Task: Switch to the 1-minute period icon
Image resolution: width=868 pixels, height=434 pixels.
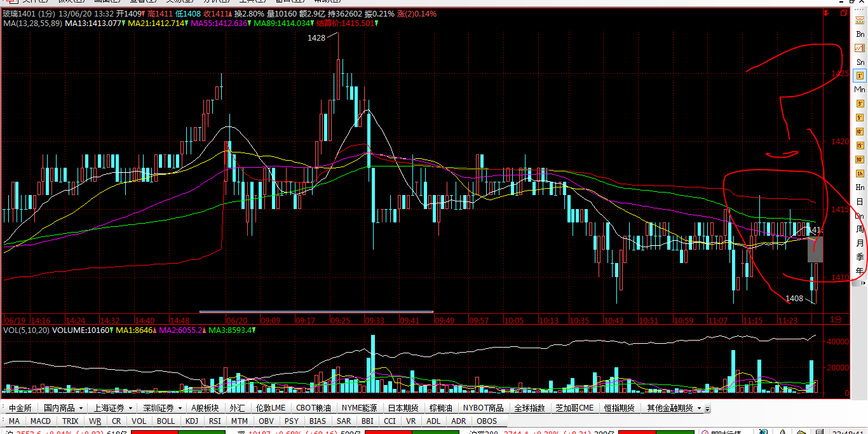Action: [860, 76]
